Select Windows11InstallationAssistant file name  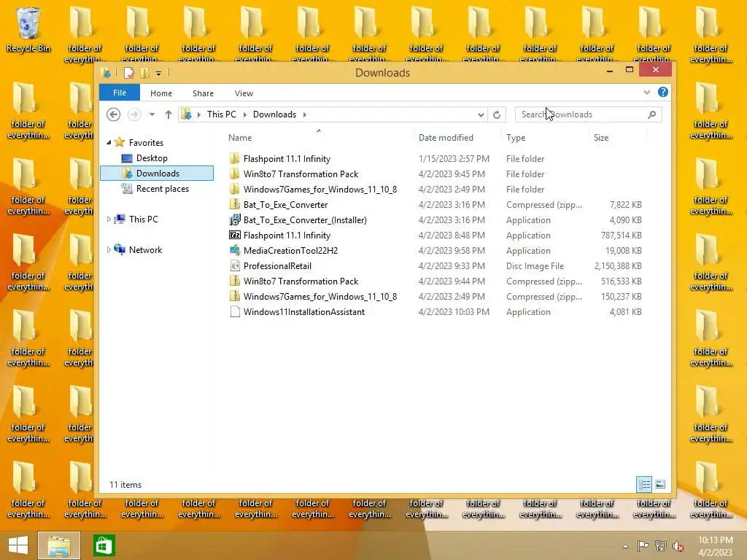[x=304, y=312]
